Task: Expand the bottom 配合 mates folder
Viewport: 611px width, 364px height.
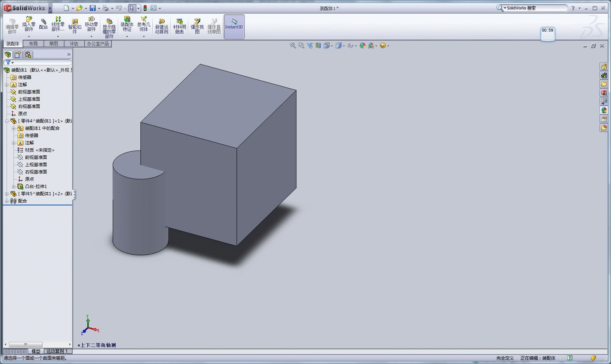Action: coord(7,201)
